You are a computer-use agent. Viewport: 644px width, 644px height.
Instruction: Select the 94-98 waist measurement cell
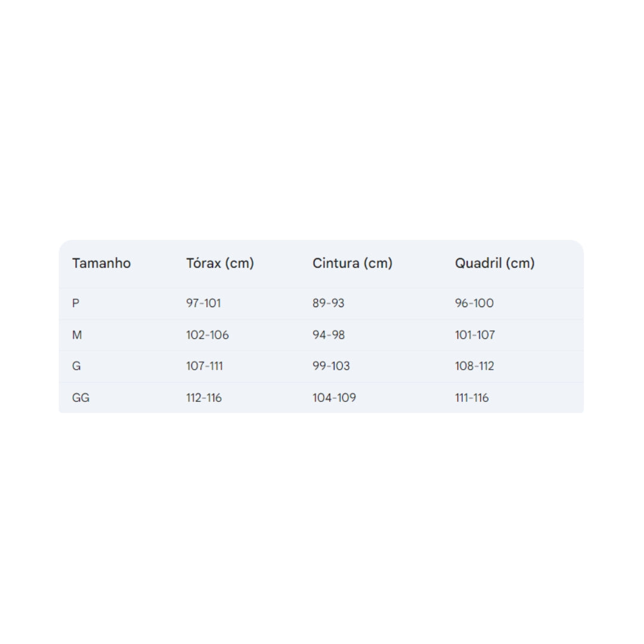(x=329, y=335)
